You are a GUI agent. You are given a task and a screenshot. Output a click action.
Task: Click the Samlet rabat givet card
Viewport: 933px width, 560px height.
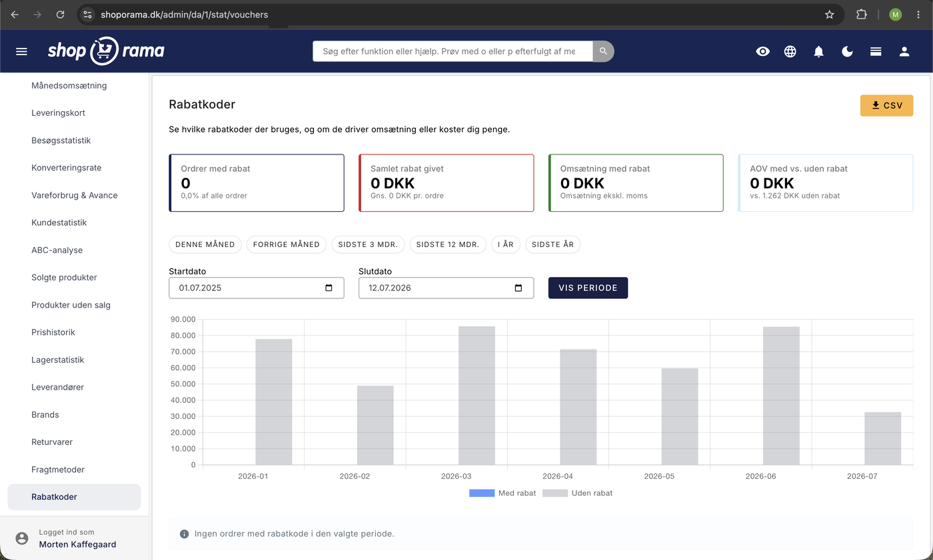[x=446, y=183]
